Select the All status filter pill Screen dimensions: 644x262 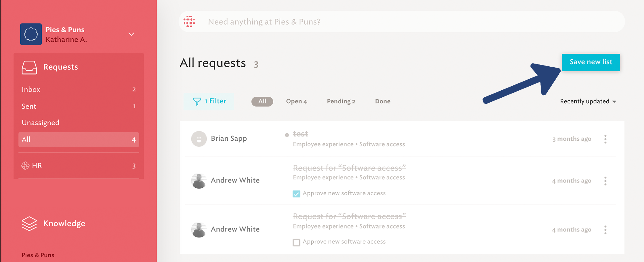262,101
